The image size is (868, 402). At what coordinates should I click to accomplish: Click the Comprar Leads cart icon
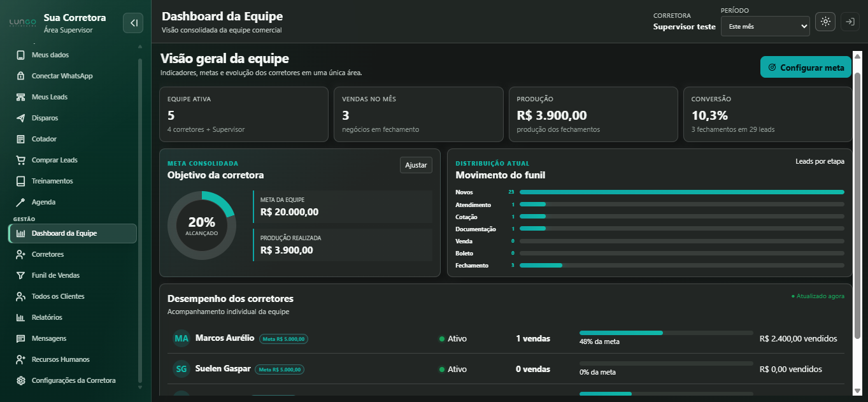[x=20, y=160]
